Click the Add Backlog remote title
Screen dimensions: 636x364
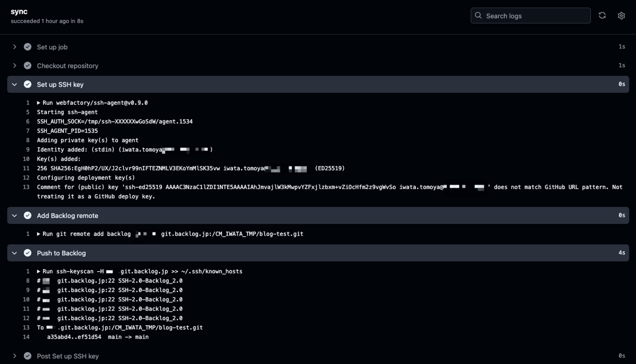(x=67, y=216)
